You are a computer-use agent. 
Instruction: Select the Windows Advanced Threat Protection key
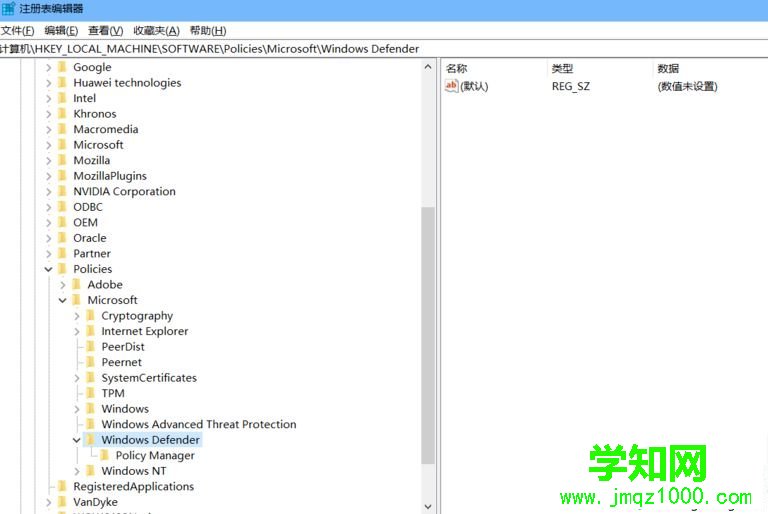pyautogui.click(x=199, y=424)
